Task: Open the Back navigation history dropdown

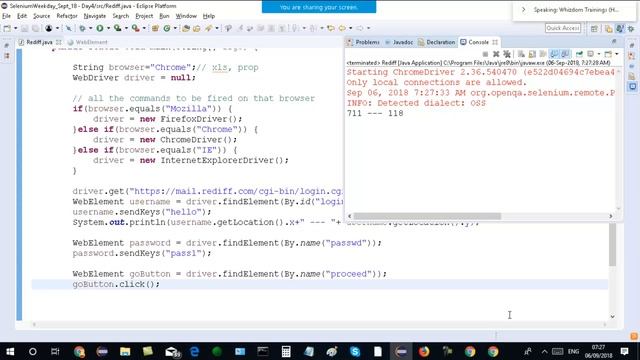Action: click(351, 28)
